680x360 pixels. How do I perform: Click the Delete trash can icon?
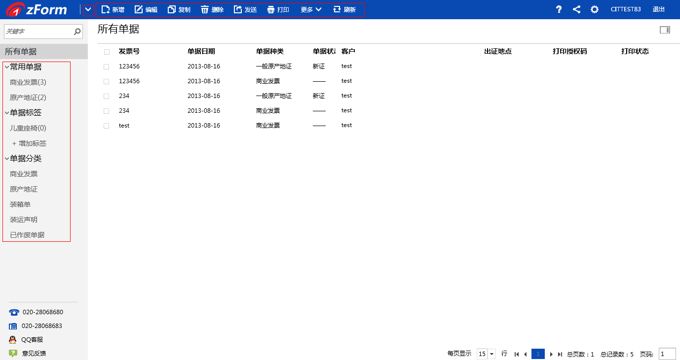(x=204, y=9)
